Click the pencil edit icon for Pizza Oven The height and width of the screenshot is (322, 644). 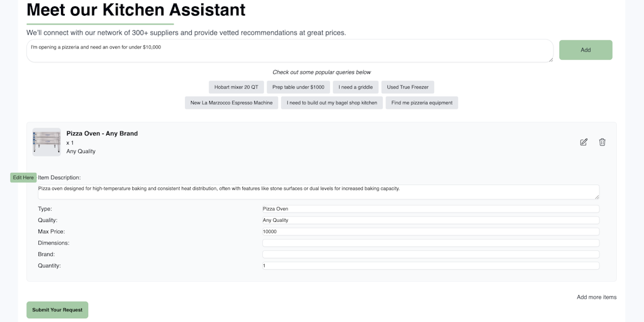[584, 142]
